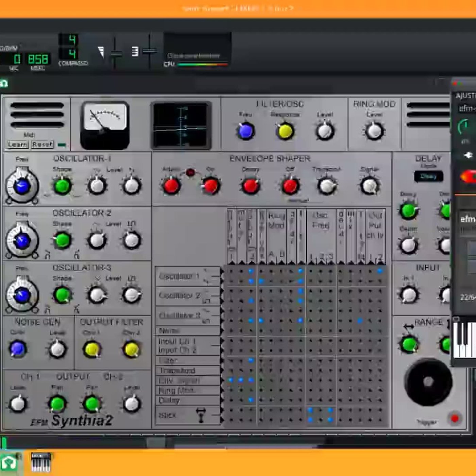
Task: Open the Delay mode selector display
Action: [x=428, y=176]
